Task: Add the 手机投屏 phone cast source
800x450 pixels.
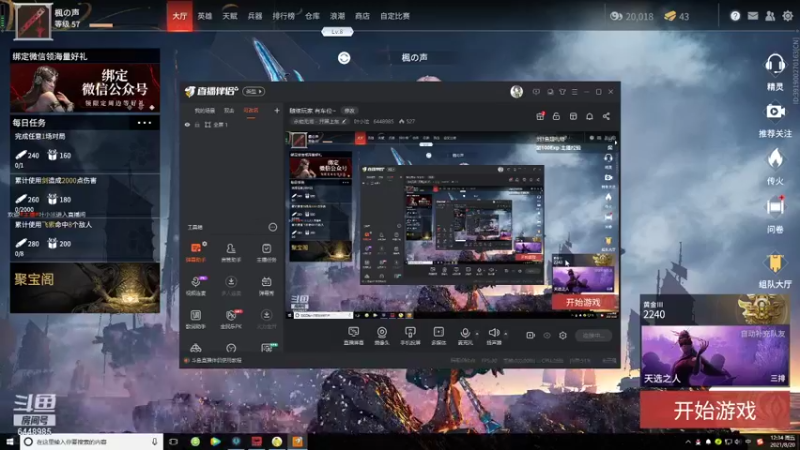Action: (x=410, y=336)
